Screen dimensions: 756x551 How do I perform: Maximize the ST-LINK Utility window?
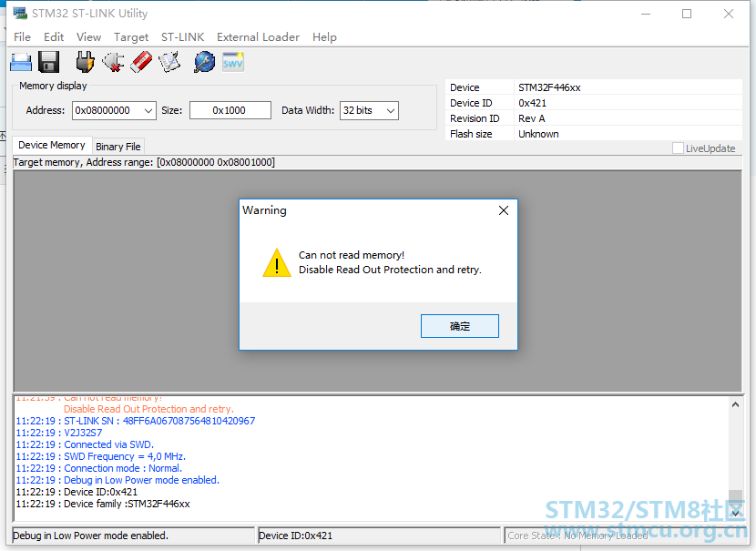pos(687,14)
